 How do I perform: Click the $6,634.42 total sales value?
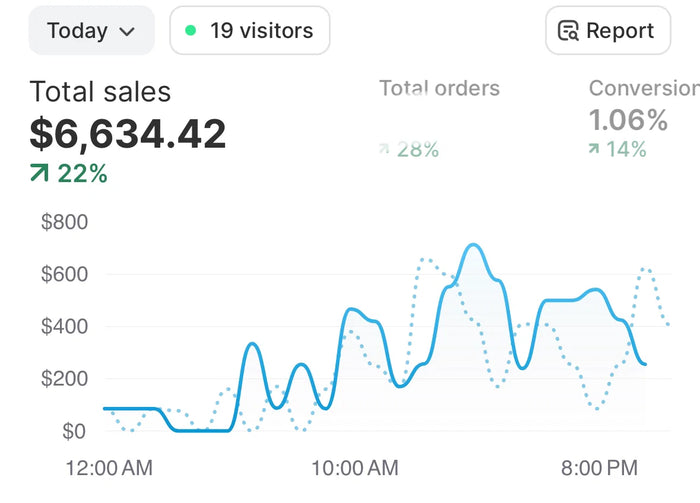[x=128, y=133]
